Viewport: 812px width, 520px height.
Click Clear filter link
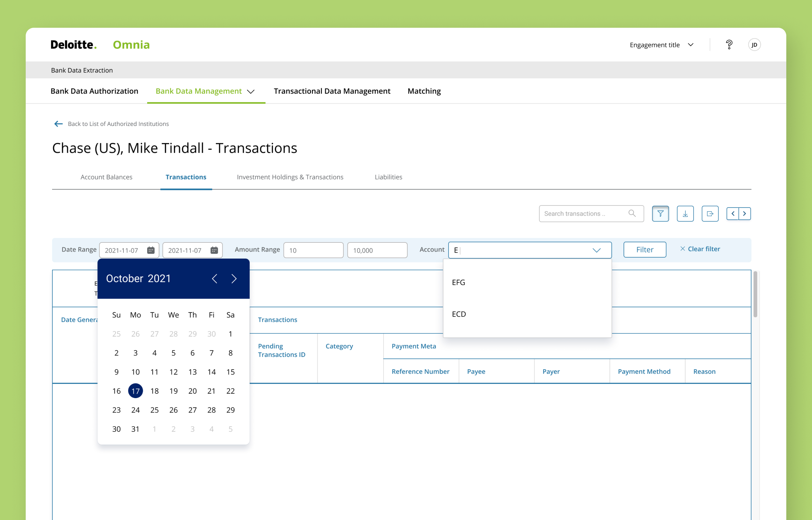click(x=704, y=249)
